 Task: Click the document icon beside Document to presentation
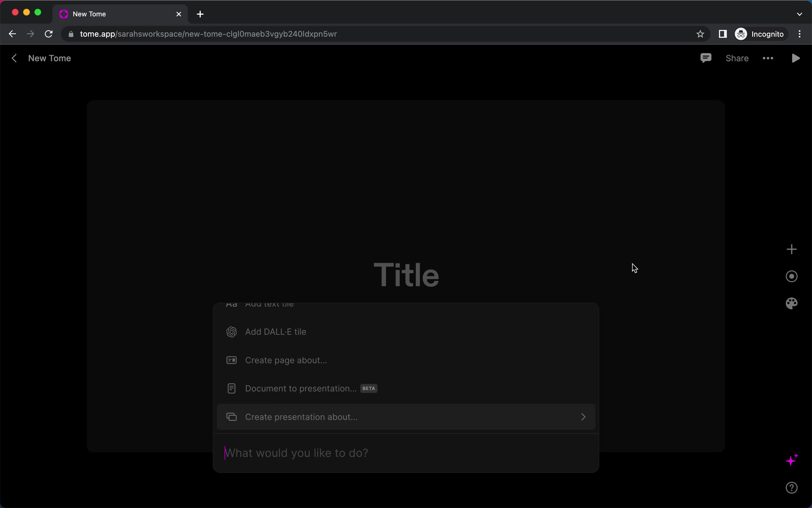click(231, 388)
